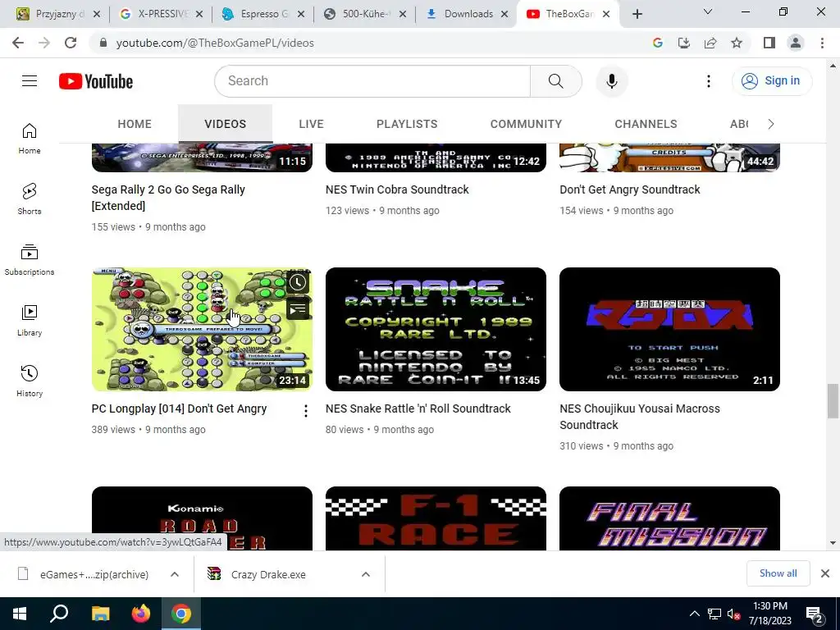Open the COMMUNITY channel tab

[x=526, y=125]
